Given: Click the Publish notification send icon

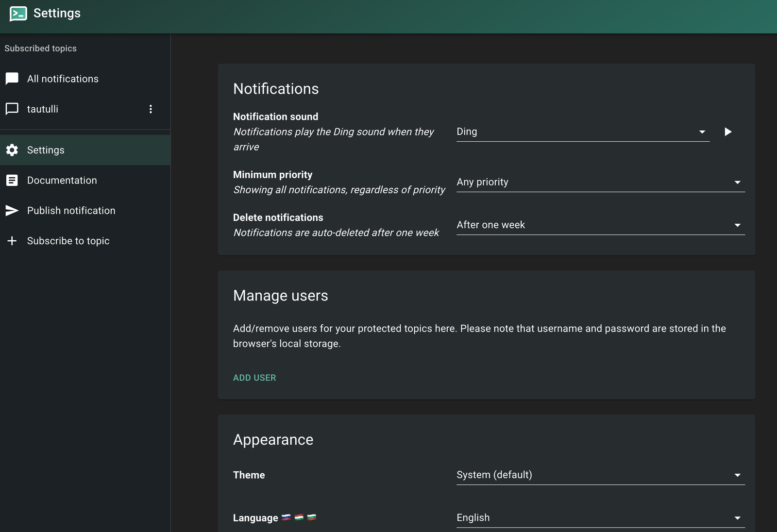Looking at the screenshot, I should pyautogui.click(x=12, y=210).
